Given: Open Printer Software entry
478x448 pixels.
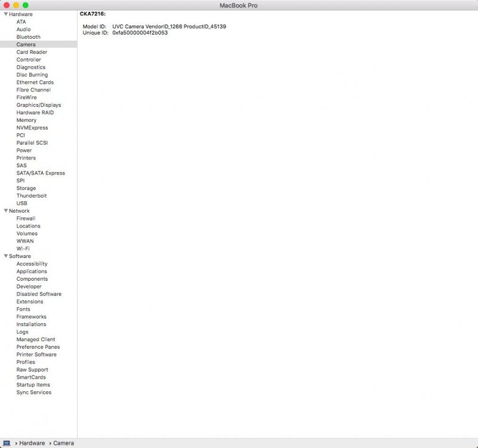Looking at the screenshot, I should coord(36,355).
